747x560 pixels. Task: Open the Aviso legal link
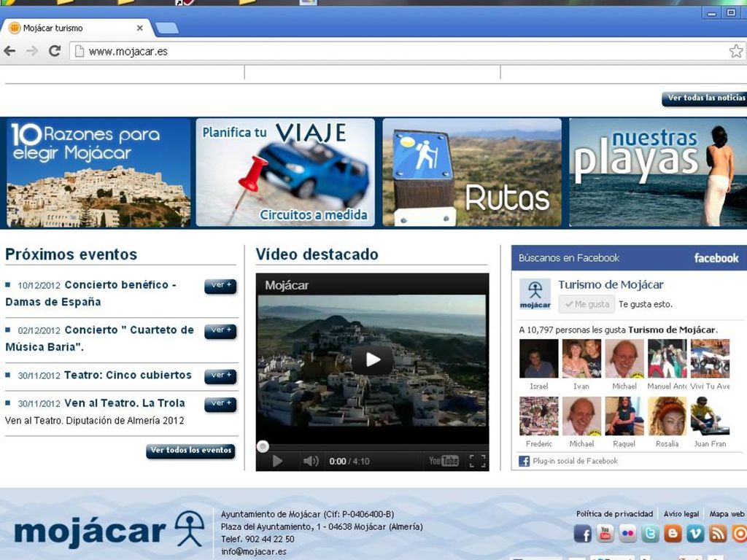(681, 514)
